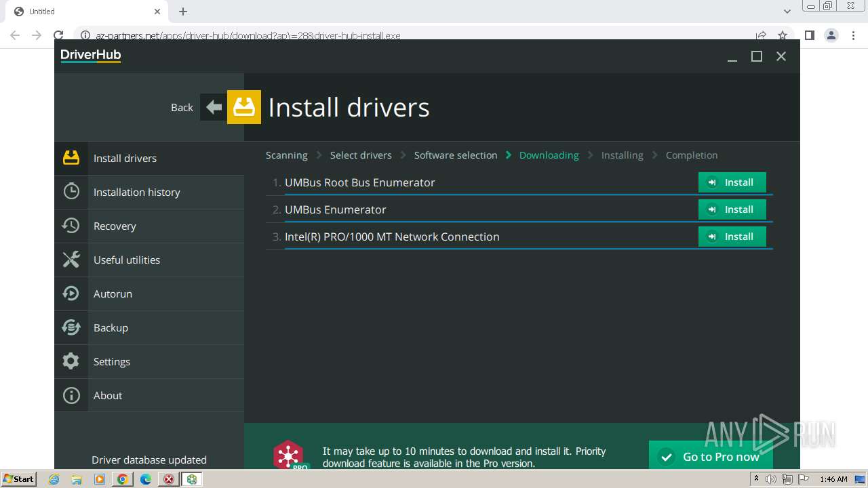Click the Installing step
Image resolution: width=868 pixels, height=488 pixels.
(622, 155)
